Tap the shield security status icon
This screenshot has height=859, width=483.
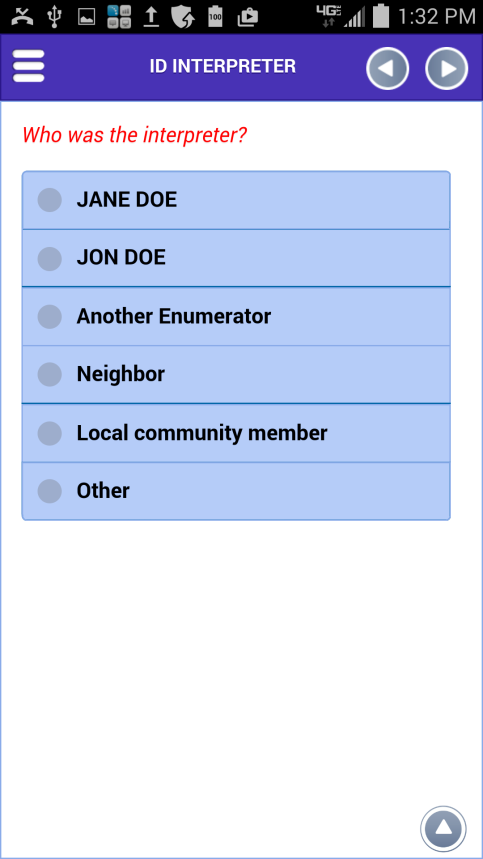tap(182, 17)
